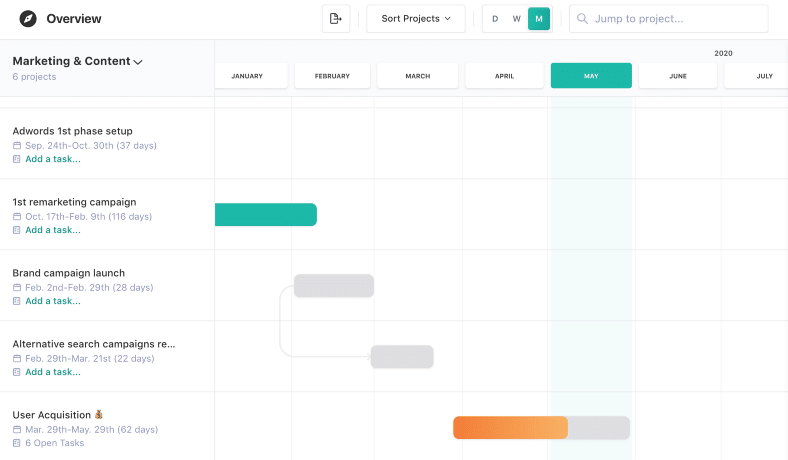Expand the Marketing & Content chevron

click(x=138, y=62)
